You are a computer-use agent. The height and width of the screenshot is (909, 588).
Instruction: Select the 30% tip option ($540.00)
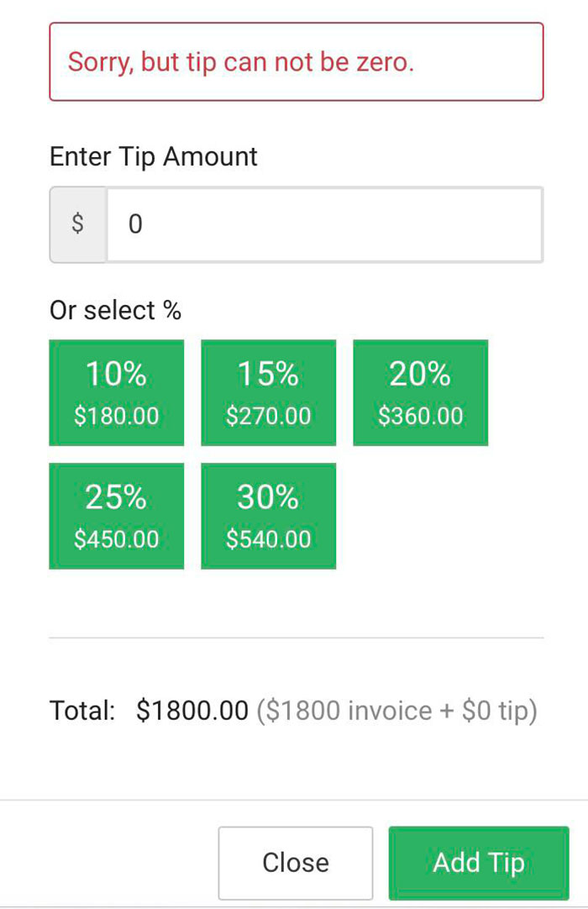[x=268, y=515]
